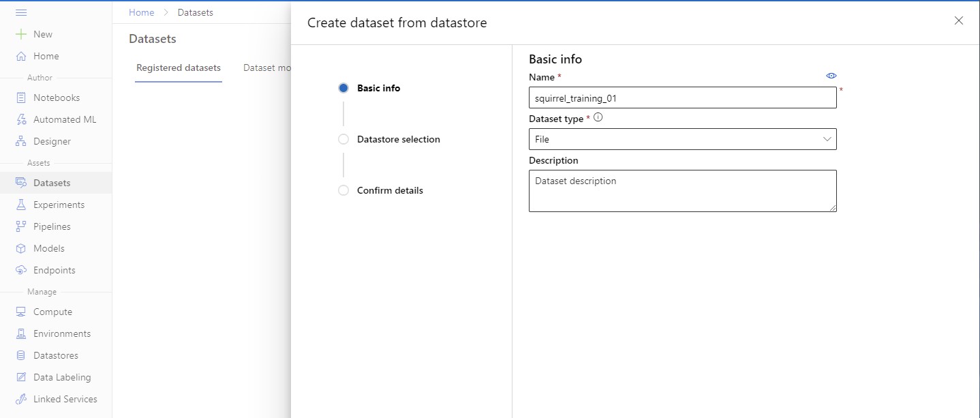The width and height of the screenshot is (980, 418).
Task: Click the Description text area
Action: coord(682,191)
